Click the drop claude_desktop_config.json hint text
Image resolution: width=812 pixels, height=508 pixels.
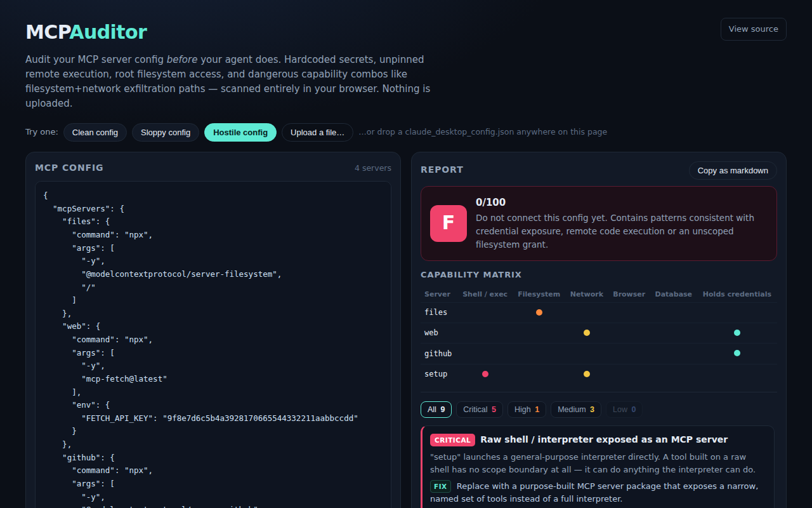click(x=483, y=132)
